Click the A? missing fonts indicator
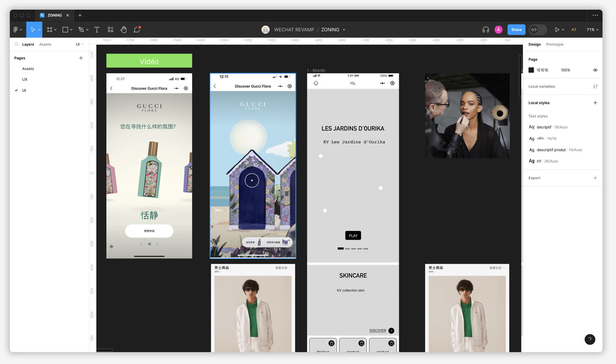Viewport: 616px width, 364px height. (574, 30)
